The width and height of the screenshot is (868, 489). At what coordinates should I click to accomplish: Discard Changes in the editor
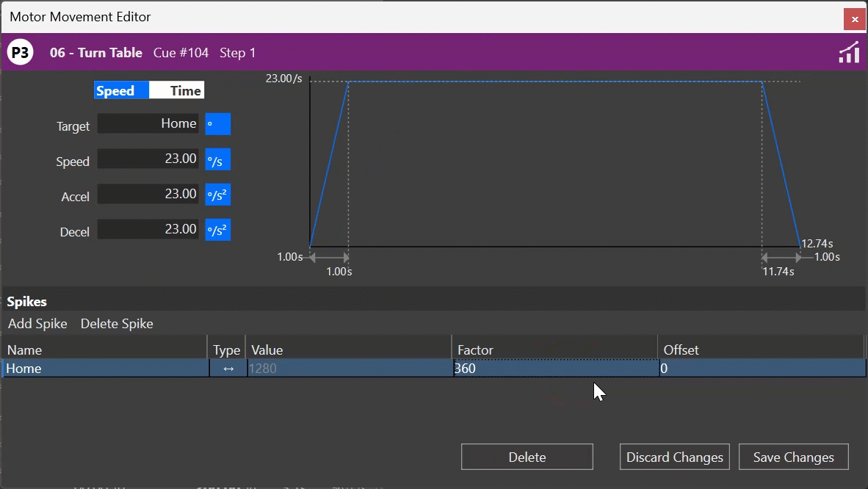coord(674,456)
